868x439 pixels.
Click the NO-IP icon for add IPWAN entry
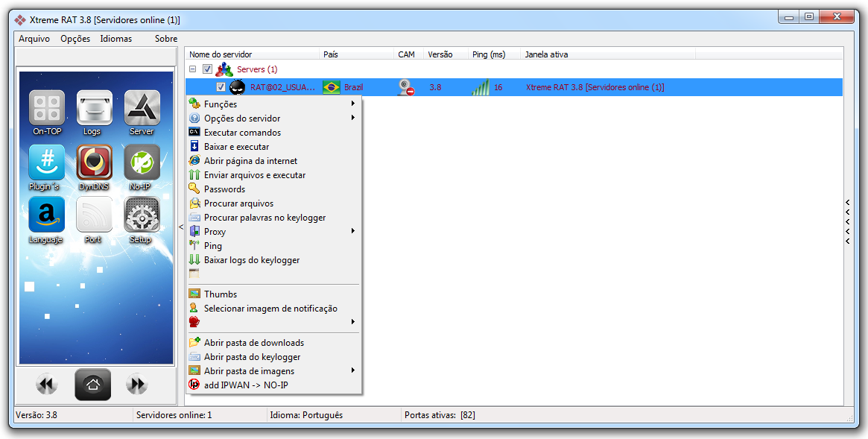click(194, 385)
